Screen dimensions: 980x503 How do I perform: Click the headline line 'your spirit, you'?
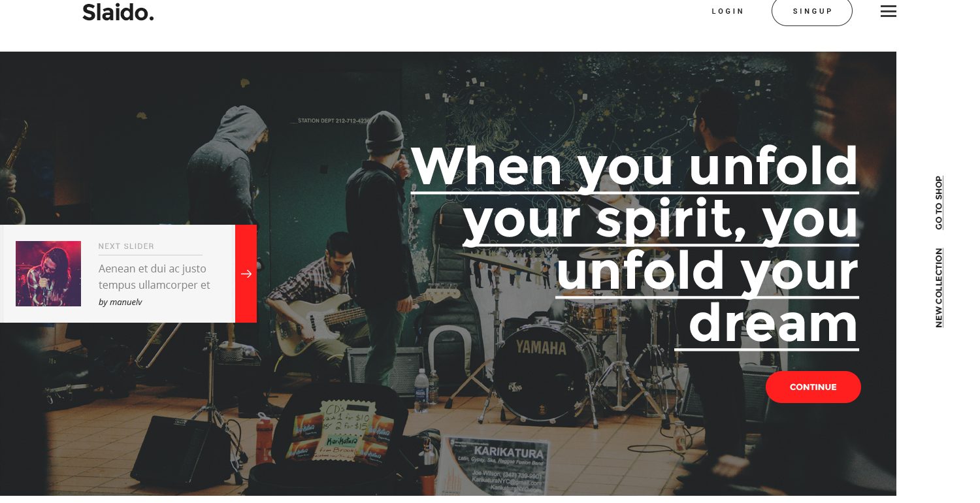point(661,219)
